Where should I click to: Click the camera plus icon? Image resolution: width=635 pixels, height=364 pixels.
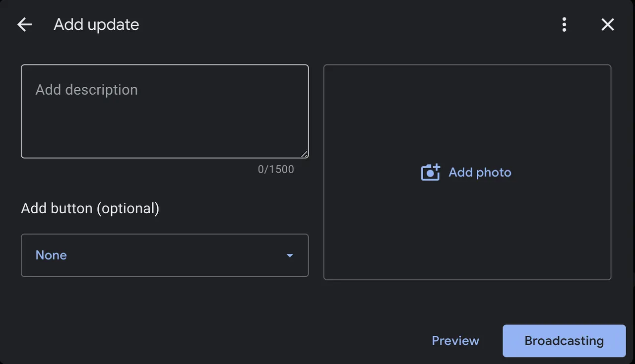coord(431,172)
